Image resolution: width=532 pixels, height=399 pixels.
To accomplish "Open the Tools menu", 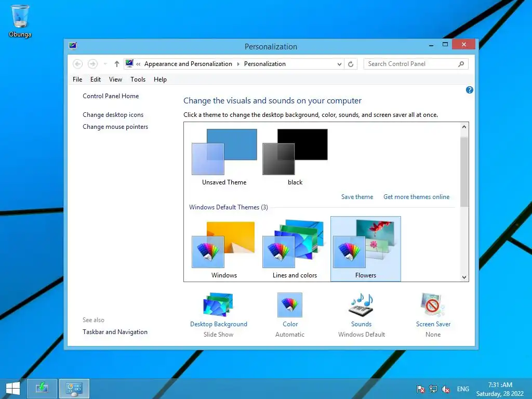I will [x=138, y=79].
